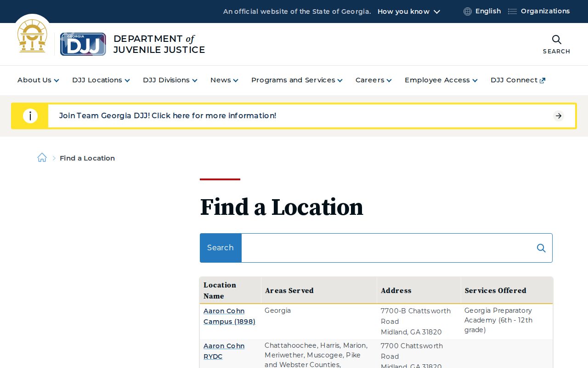Expand the Careers menu
Image resolution: width=588 pixels, height=368 pixels.
tap(373, 80)
